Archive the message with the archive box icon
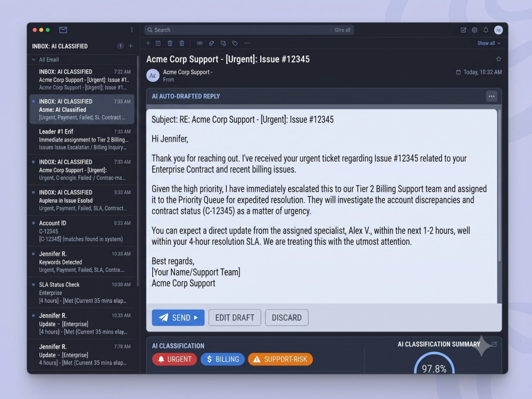 point(158,43)
